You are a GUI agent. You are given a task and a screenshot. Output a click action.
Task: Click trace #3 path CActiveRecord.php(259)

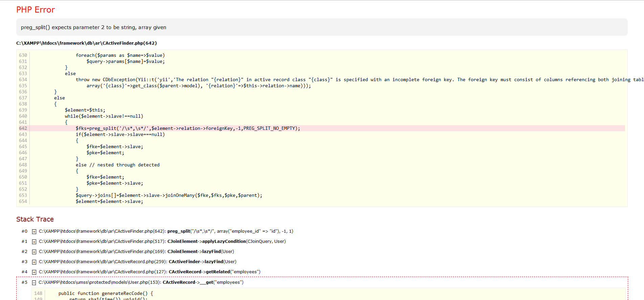point(103,262)
